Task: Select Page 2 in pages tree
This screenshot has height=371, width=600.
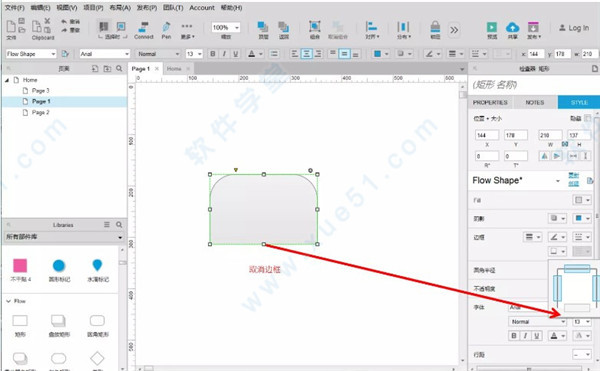Action: coord(41,112)
